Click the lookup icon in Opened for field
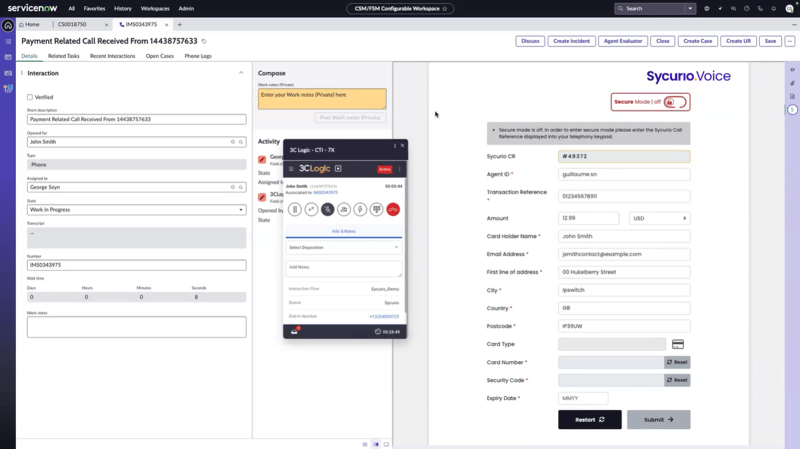800x449 pixels. 241,142
